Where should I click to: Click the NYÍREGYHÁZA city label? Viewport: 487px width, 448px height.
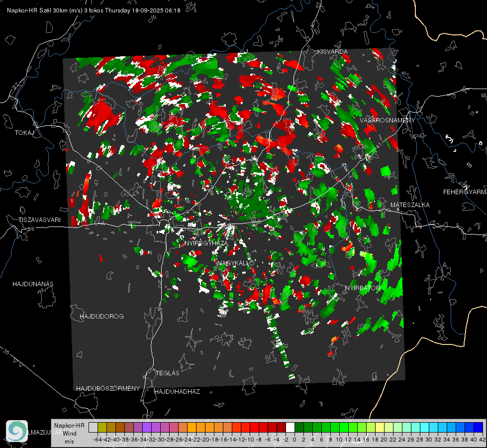point(206,243)
